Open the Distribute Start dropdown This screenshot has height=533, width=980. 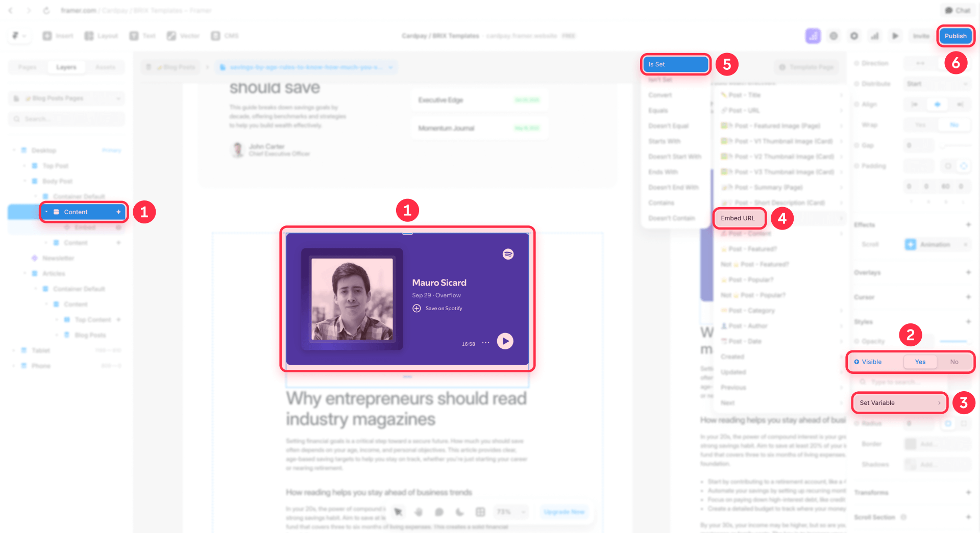pyautogui.click(x=937, y=84)
